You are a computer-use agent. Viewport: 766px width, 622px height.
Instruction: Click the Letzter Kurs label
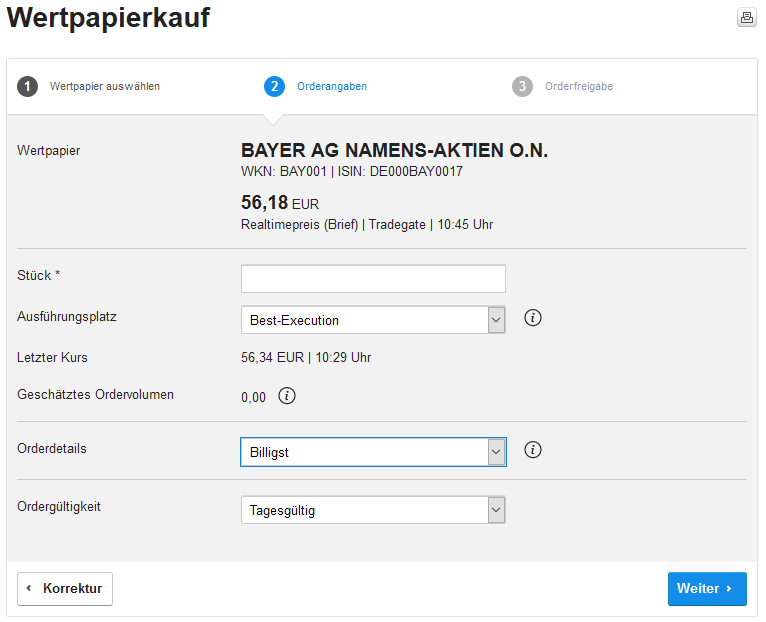click(52, 358)
